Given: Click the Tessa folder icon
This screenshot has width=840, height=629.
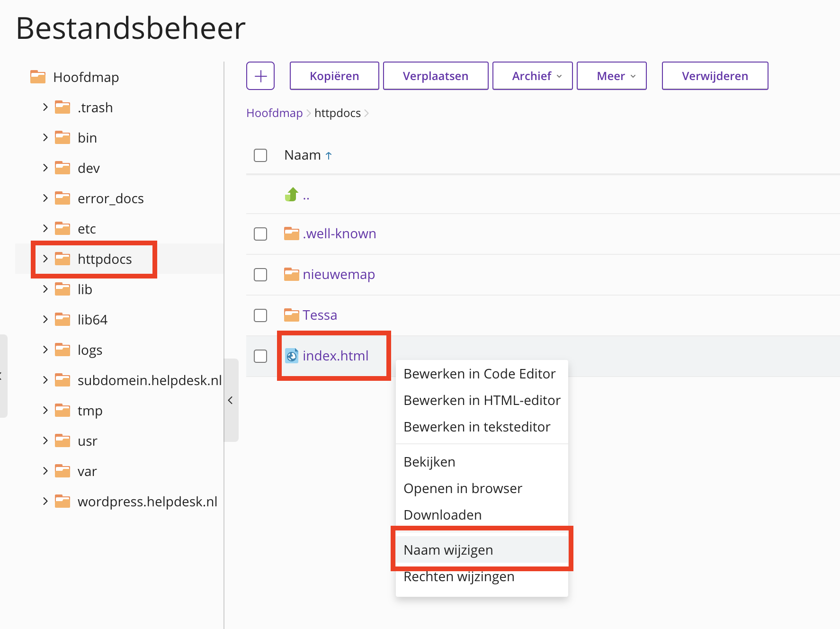Looking at the screenshot, I should [291, 315].
